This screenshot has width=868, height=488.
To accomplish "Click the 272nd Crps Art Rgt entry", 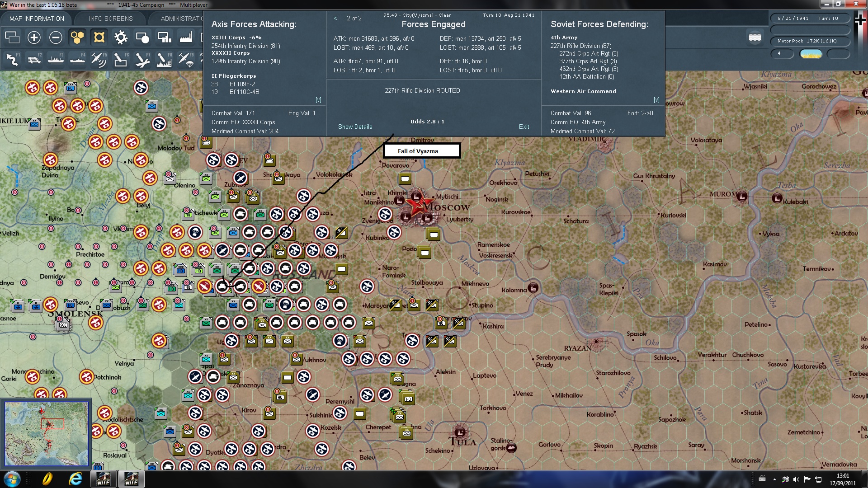I will click(589, 54).
